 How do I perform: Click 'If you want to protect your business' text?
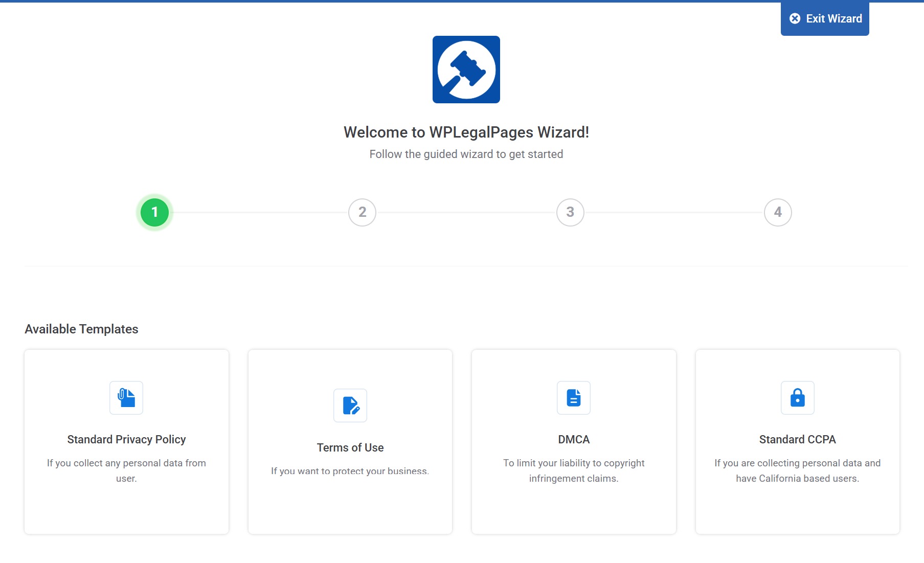(x=350, y=471)
